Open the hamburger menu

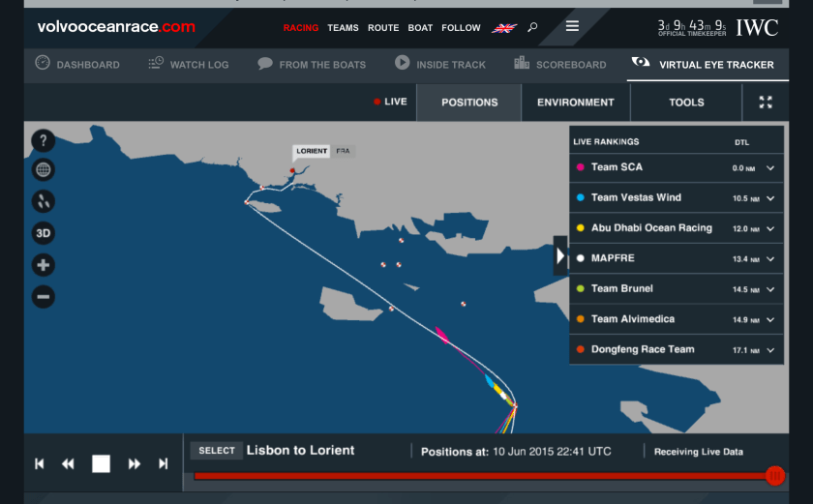(x=572, y=26)
